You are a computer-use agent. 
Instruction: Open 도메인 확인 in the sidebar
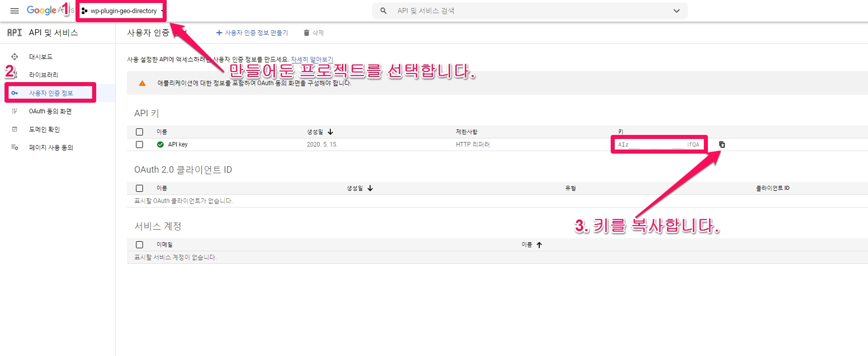click(44, 129)
